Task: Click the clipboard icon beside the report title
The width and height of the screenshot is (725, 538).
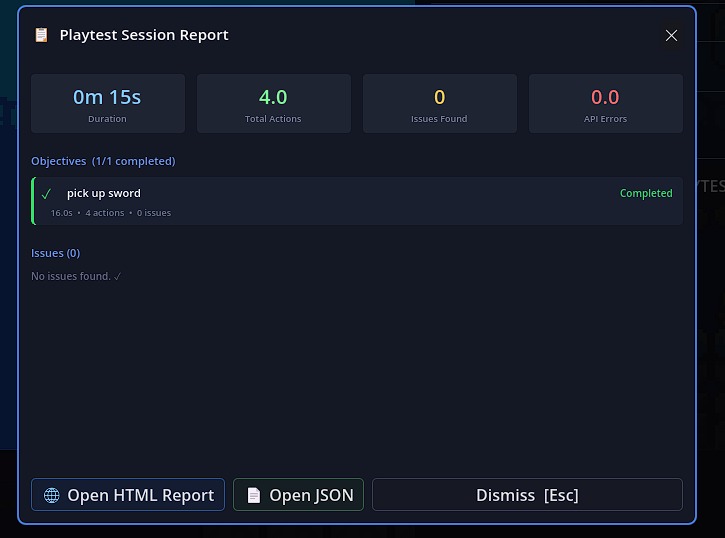Action: pyautogui.click(x=41, y=35)
